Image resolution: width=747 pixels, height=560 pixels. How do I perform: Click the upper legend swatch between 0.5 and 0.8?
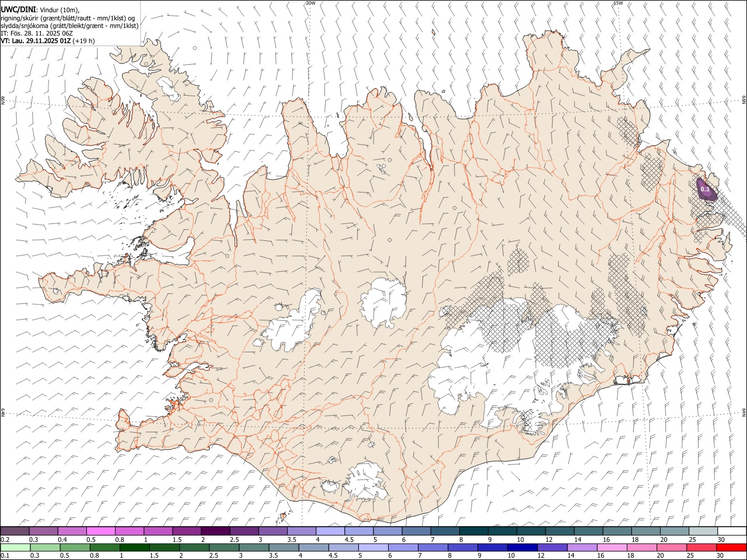(x=100, y=531)
